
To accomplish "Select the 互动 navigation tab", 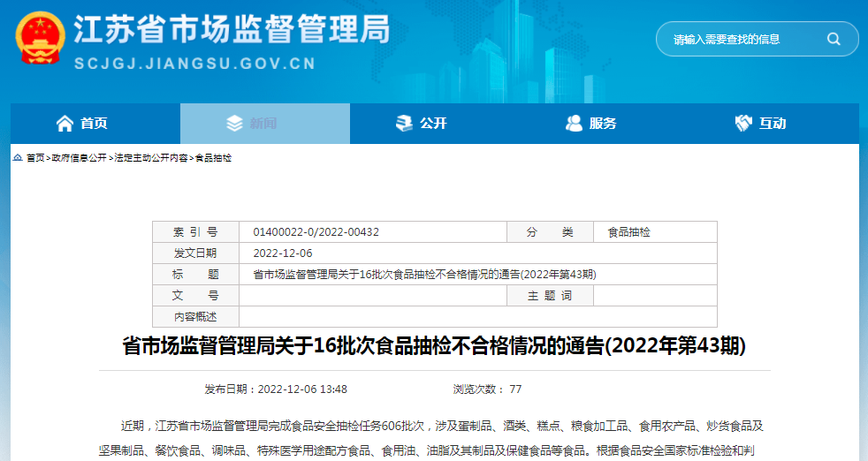I will click(x=773, y=124).
